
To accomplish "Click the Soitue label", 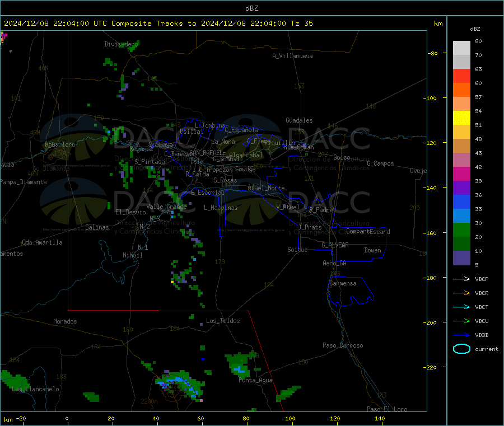I will pos(297,250).
